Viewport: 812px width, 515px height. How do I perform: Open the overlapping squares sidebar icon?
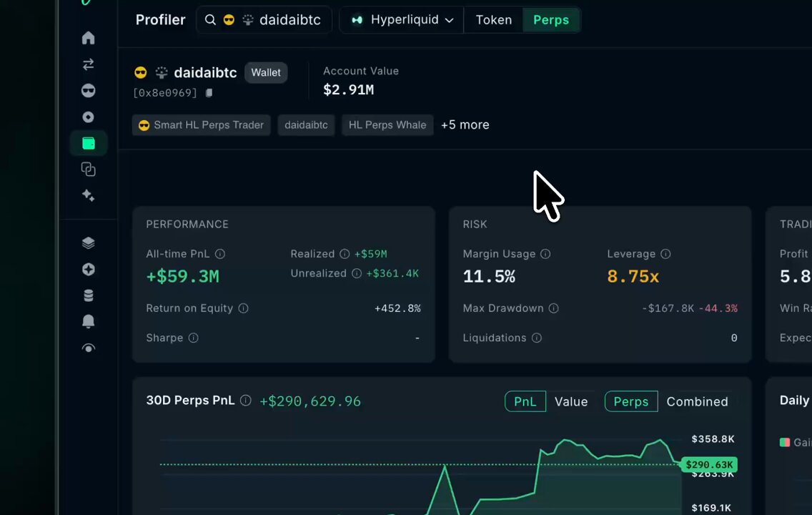tap(89, 170)
